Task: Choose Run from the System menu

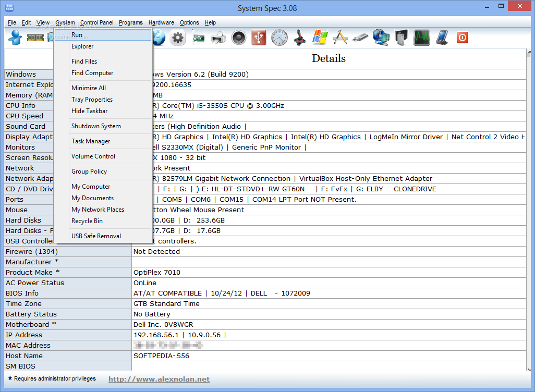Action: pyautogui.click(x=103, y=35)
